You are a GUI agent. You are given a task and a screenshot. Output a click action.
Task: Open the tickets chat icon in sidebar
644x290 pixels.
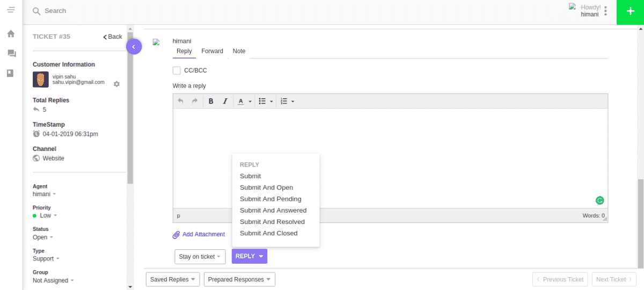tap(11, 54)
